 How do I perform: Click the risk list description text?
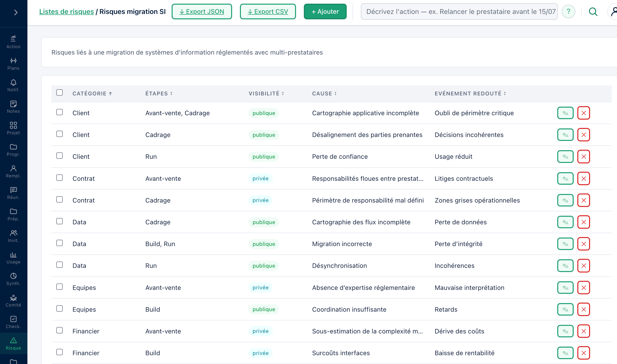[187, 52]
